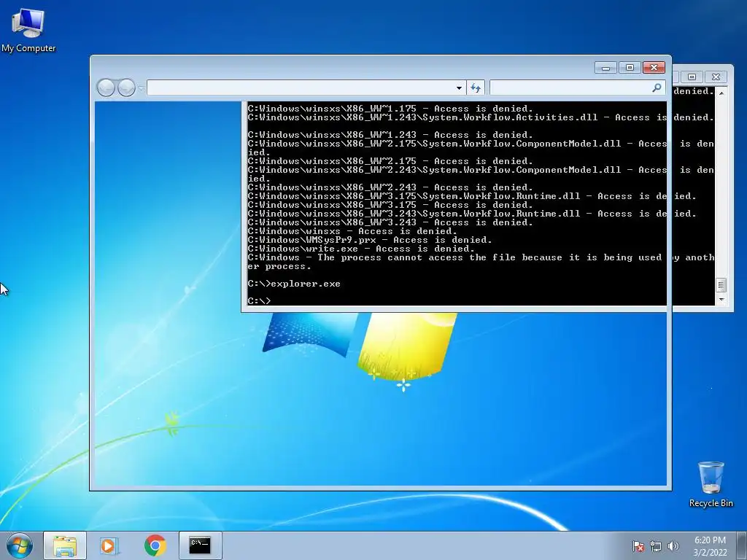Screen dimensions: 747x560
Task: Close the background console window
Action: click(x=716, y=77)
